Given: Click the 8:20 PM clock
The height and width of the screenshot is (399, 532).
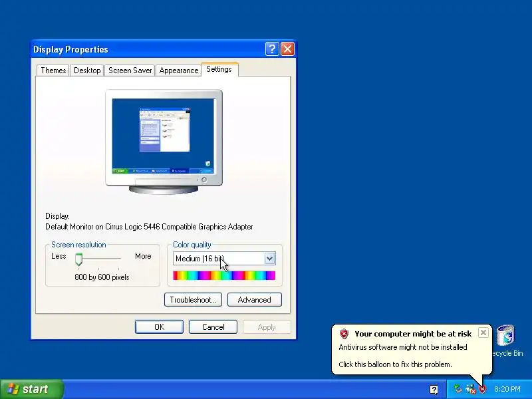Looking at the screenshot, I should point(507,389).
